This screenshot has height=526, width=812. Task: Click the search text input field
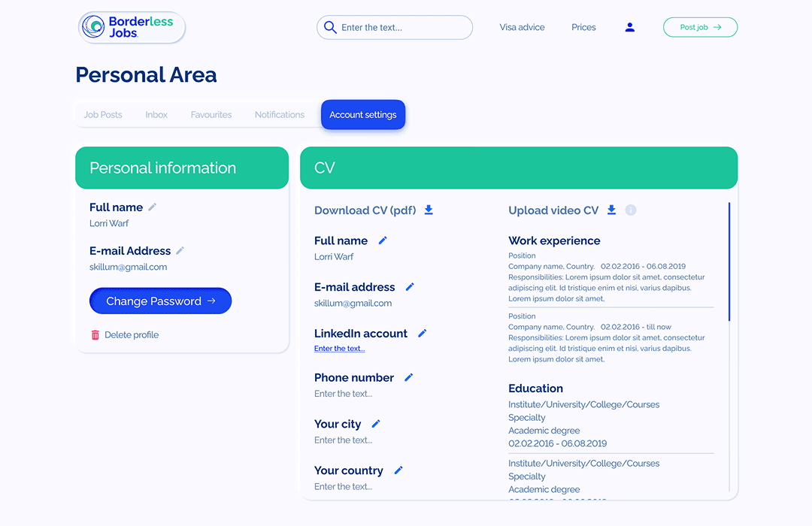pos(402,28)
